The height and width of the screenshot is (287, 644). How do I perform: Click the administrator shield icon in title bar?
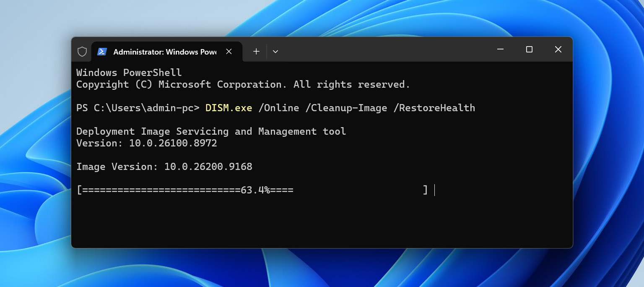coord(82,52)
